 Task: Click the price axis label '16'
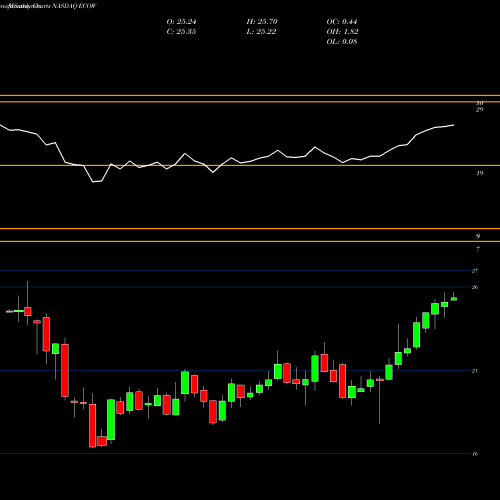[475, 454]
